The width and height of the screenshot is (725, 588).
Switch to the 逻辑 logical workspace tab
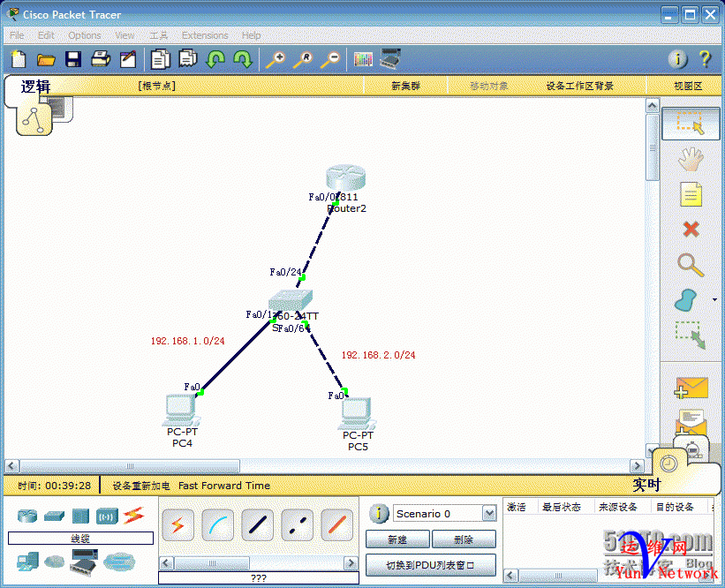coord(35,87)
